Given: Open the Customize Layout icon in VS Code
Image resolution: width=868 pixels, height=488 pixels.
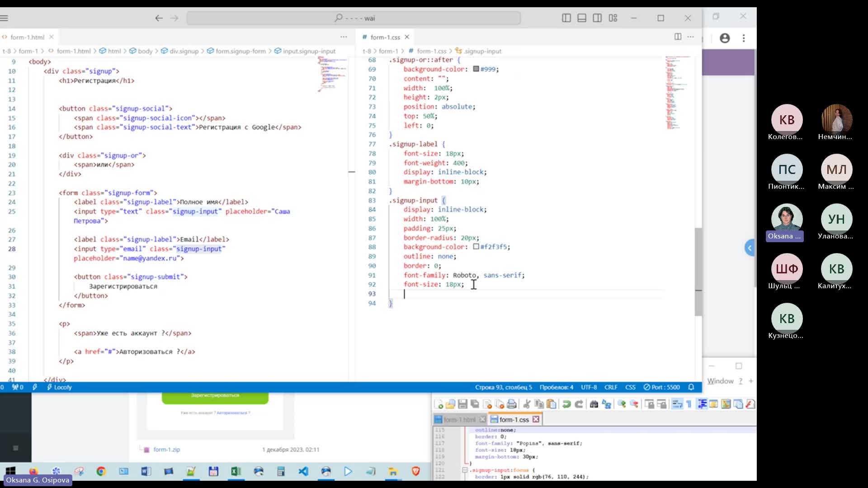Looking at the screenshot, I should tap(613, 18).
